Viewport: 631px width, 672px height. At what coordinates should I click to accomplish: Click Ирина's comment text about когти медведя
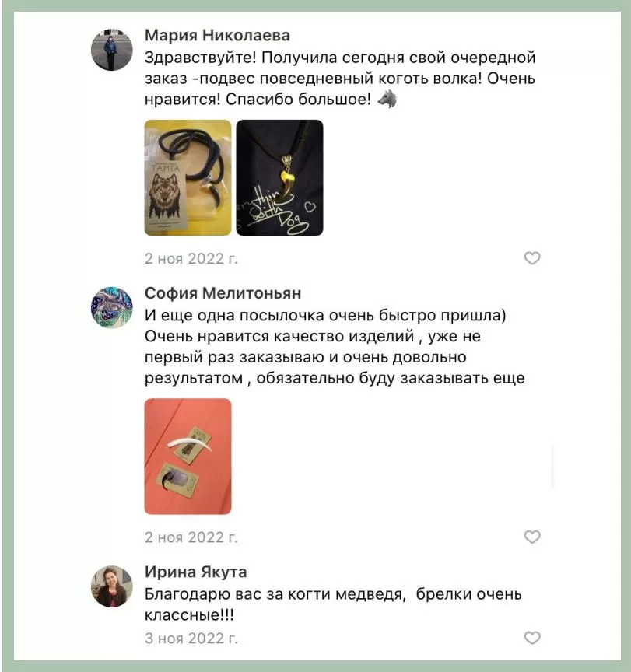(333, 604)
